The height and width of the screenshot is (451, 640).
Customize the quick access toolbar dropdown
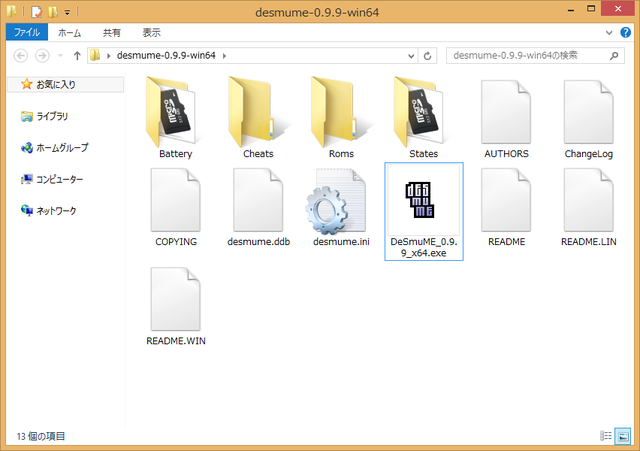tap(67, 12)
